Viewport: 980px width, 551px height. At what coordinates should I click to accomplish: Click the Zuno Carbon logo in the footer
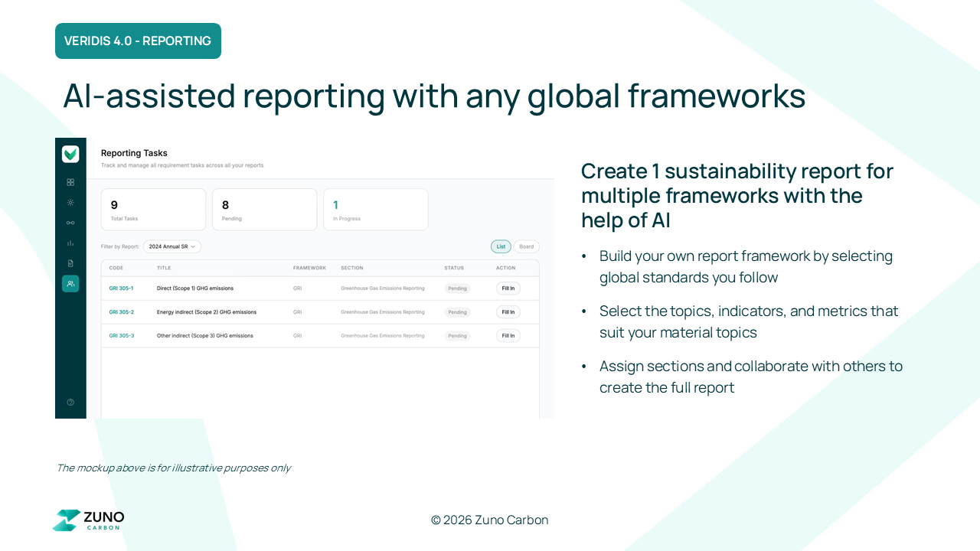(x=88, y=520)
